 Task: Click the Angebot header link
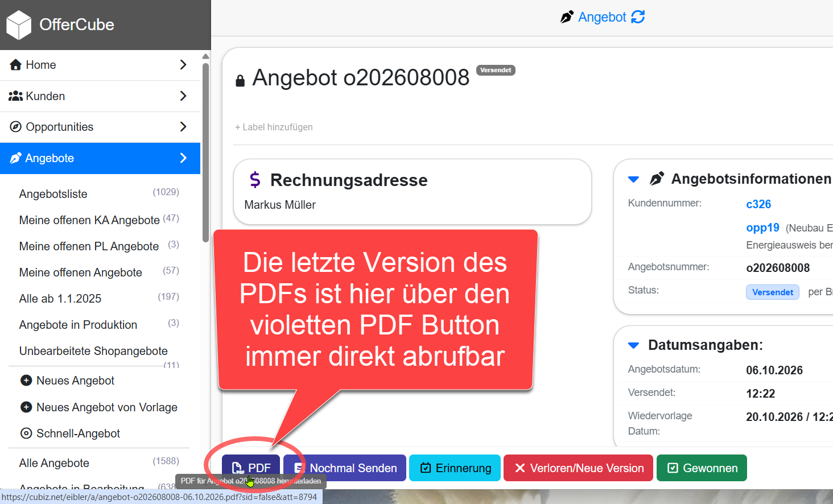pos(602,17)
